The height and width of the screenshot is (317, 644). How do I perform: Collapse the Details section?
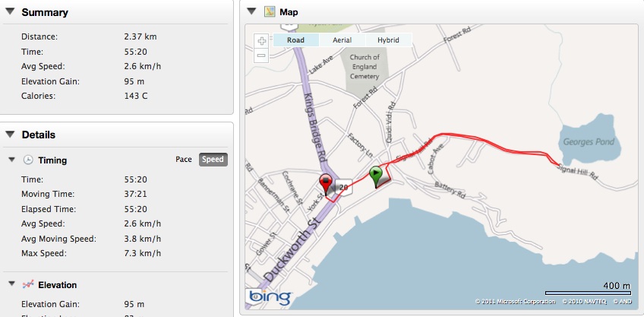tap(10, 135)
